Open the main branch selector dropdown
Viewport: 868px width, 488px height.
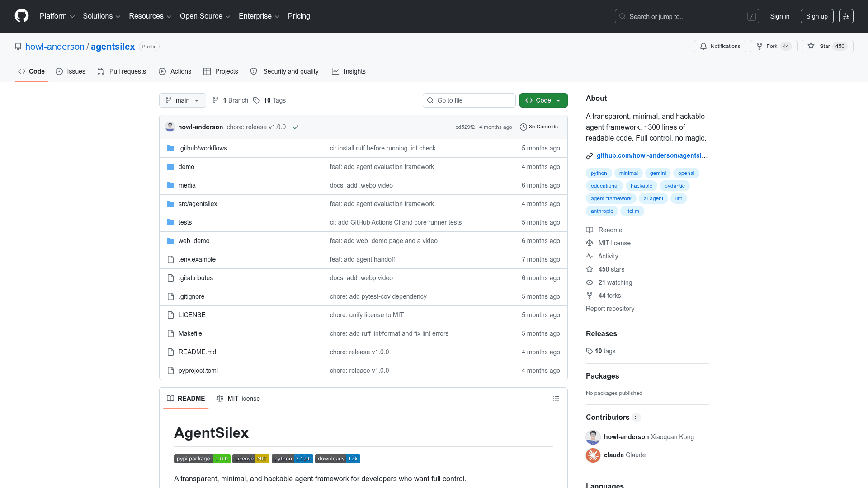tap(183, 100)
